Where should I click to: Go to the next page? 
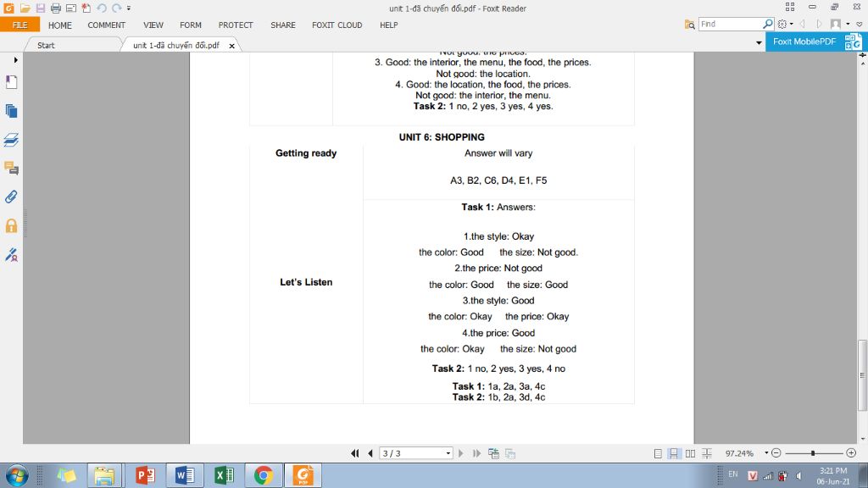click(x=460, y=453)
